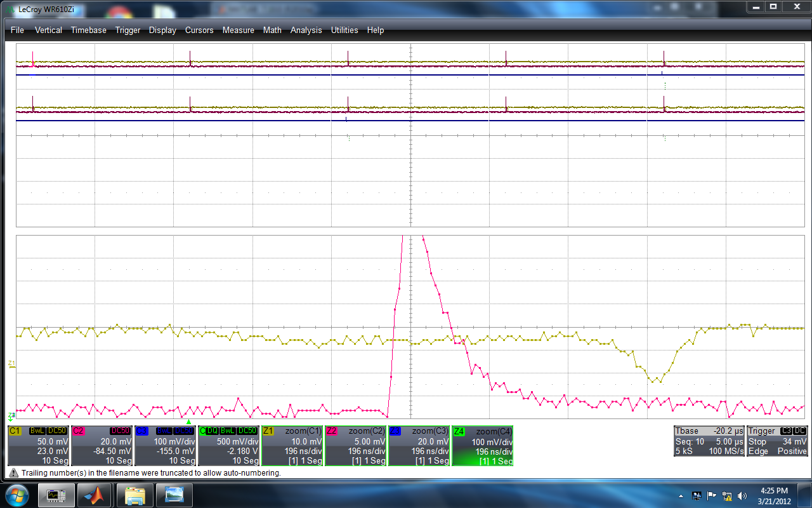Viewport: 812px width, 508px height.
Task: Click the C2 DC50 coupling badge
Action: click(121, 431)
